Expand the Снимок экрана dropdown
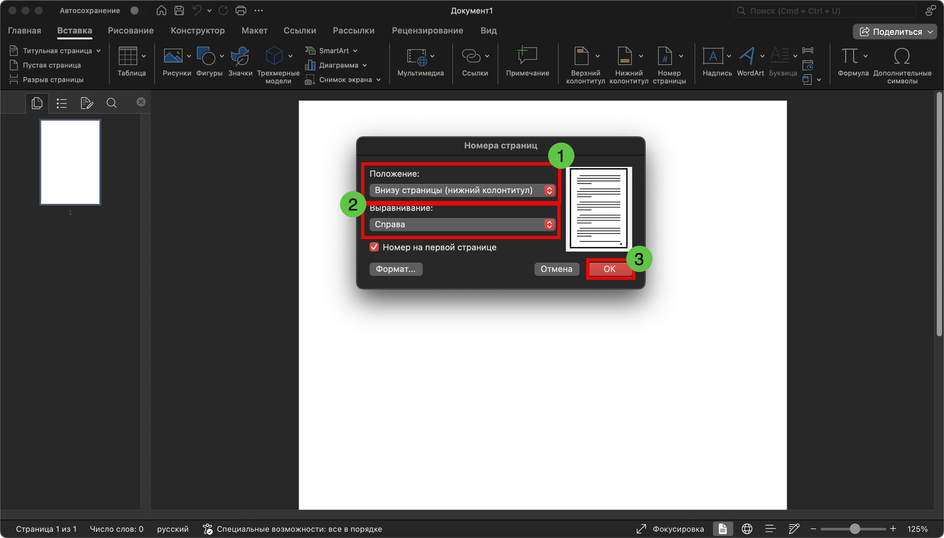The image size is (944, 538). pos(379,79)
